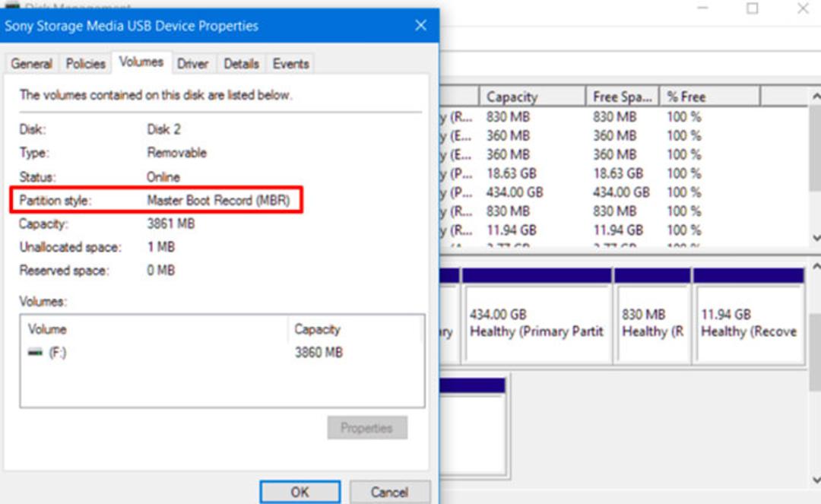This screenshot has height=504, width=821.
Task: Click the 3861 MB capacity value
Action: (x=171, y=223)
